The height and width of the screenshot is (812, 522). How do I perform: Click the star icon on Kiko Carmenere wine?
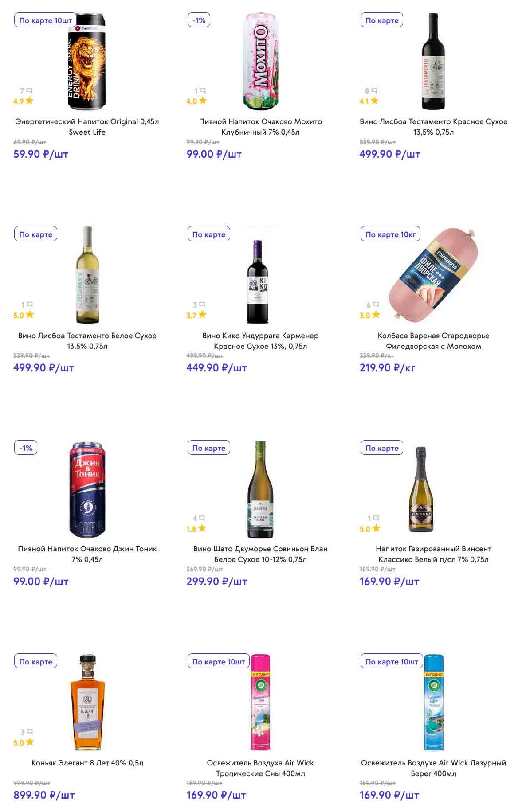click(x=202, y=315)
